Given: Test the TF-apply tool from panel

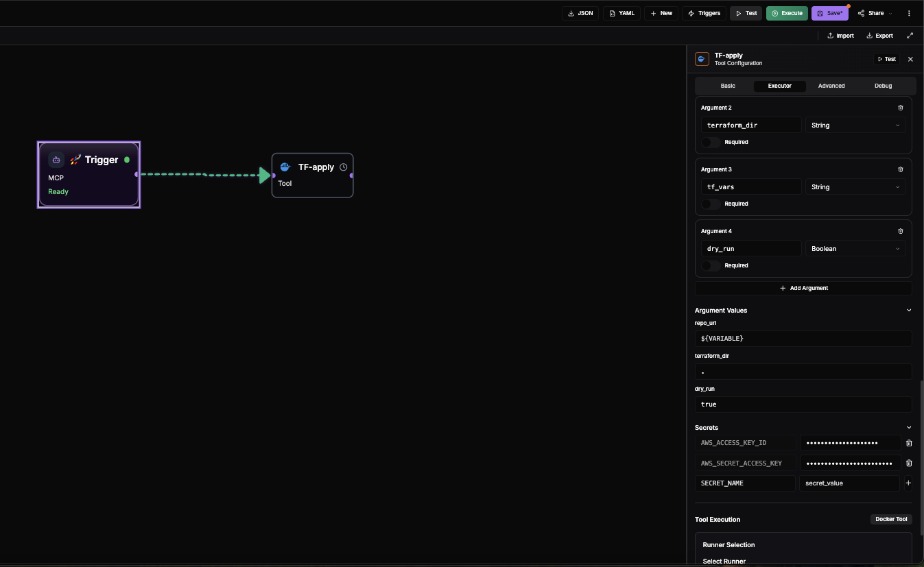Looking at the screenshot, I should point(886,59).
